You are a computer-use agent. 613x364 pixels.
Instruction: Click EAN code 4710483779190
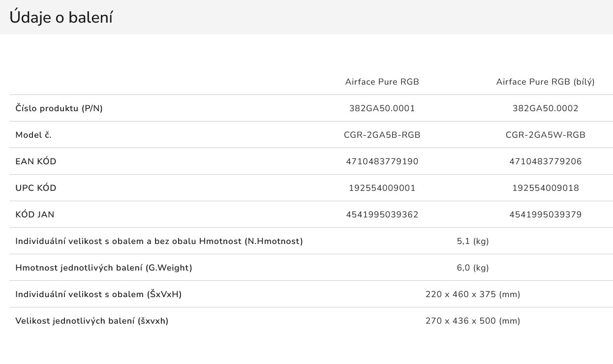[x=382, y=161]
